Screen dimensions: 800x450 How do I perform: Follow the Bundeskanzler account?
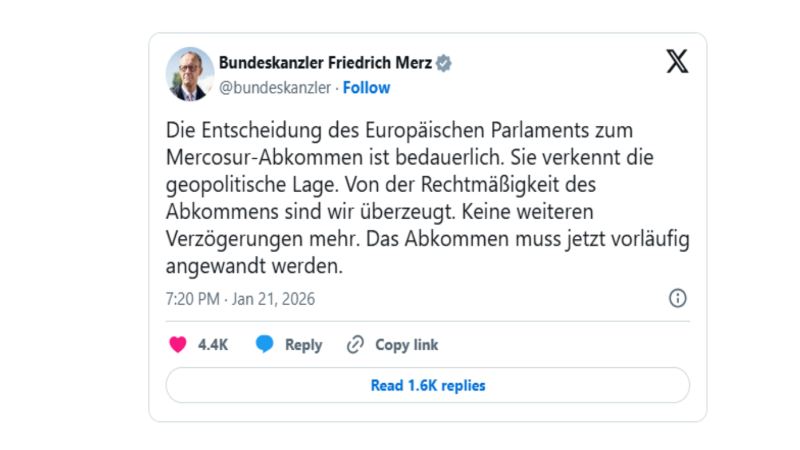click(x=366, y=87)
